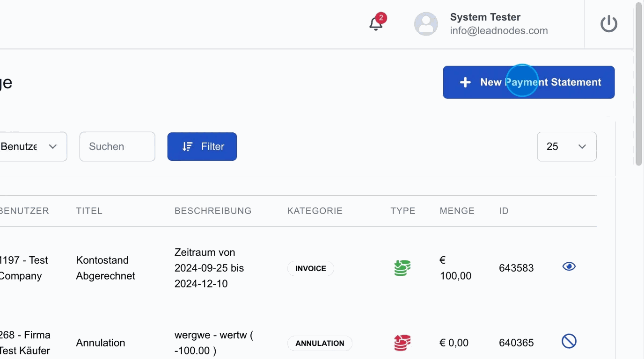Click the System Tester user avatar

click(x=426, y=24)
